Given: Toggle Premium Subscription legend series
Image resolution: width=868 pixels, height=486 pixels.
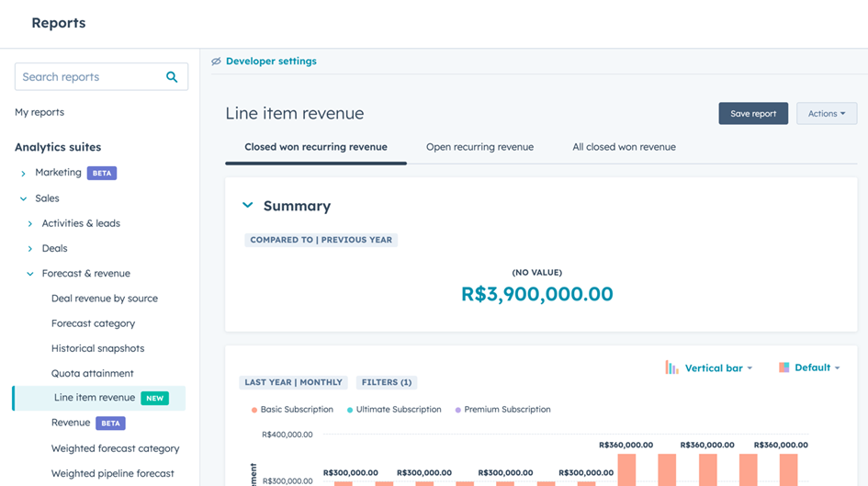Looking at the screenshot, I should (x=502, y=410).
